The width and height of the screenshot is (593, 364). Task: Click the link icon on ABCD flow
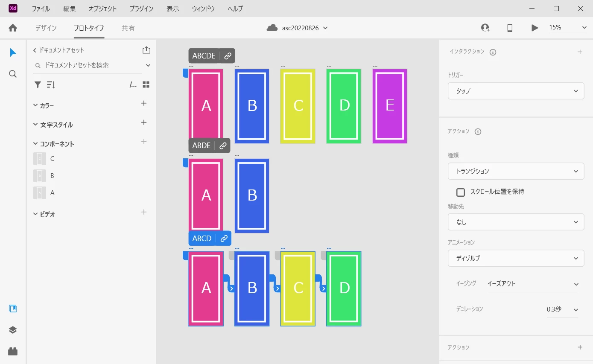(x=224, y=239)
